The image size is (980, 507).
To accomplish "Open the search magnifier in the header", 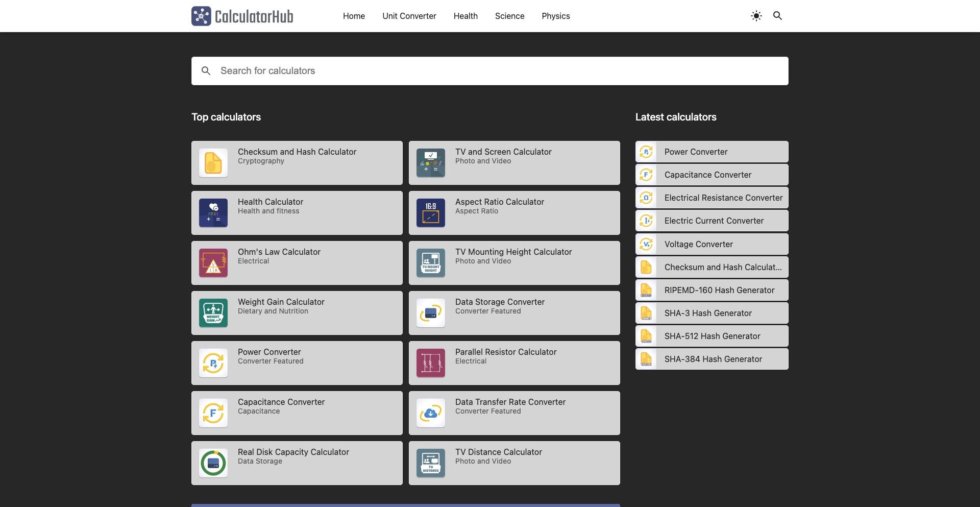I will coord(777,16).
